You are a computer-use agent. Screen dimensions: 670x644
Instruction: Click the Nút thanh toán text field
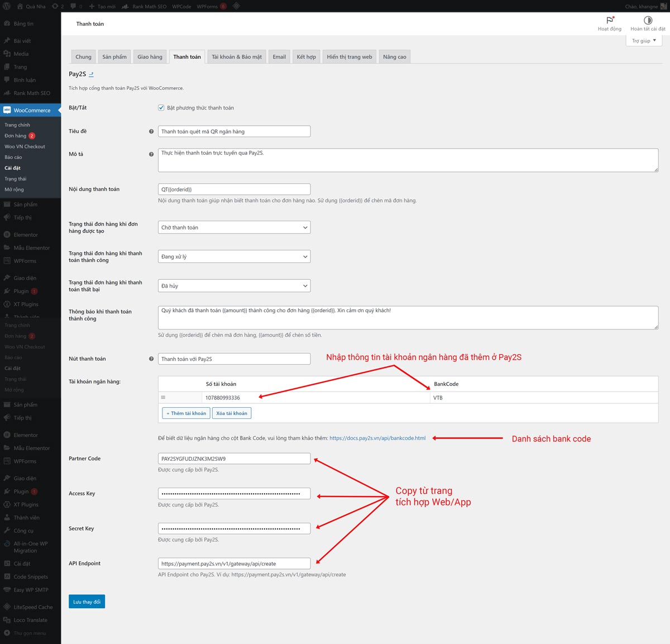(234, 359)
